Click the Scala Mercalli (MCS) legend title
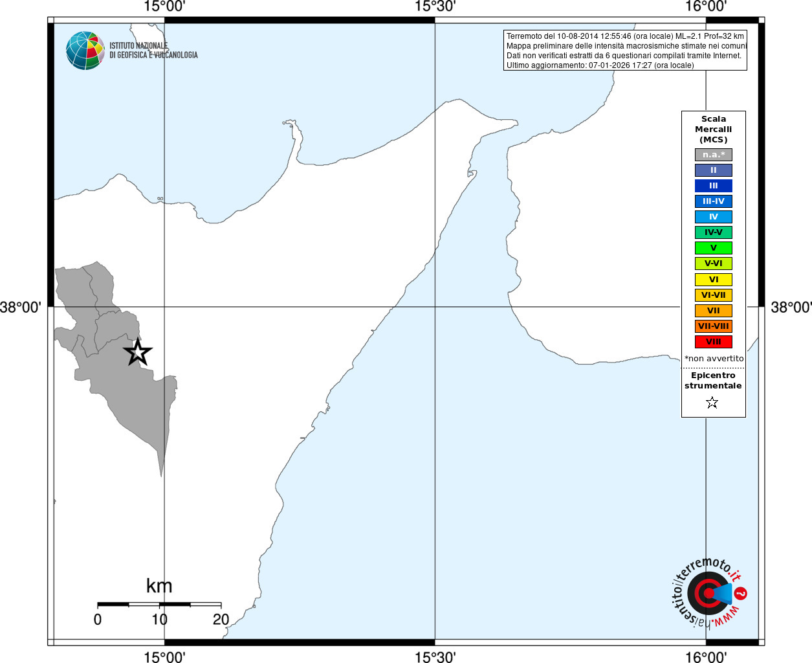 [714, 129]
